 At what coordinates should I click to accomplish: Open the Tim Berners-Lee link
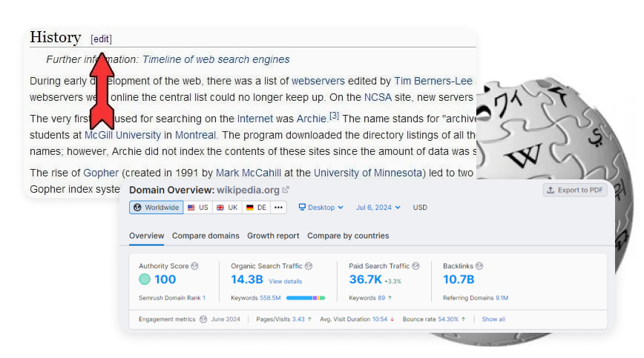[433, 81]
